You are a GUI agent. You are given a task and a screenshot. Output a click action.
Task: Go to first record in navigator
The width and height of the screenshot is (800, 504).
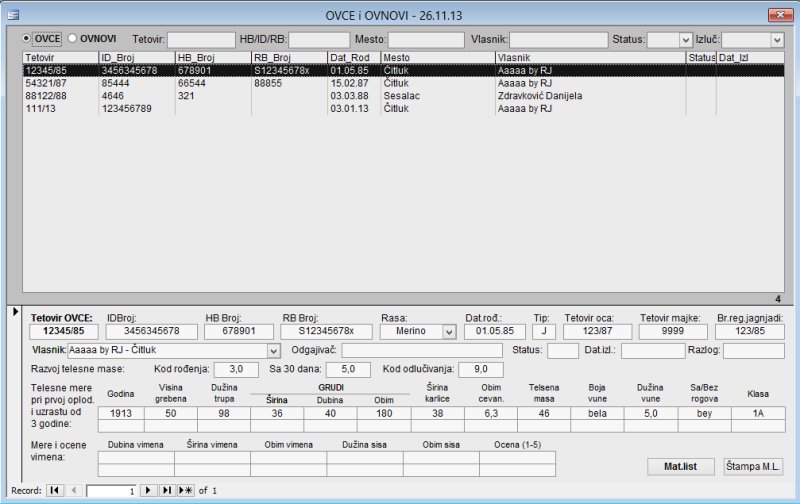coord(54,491)
